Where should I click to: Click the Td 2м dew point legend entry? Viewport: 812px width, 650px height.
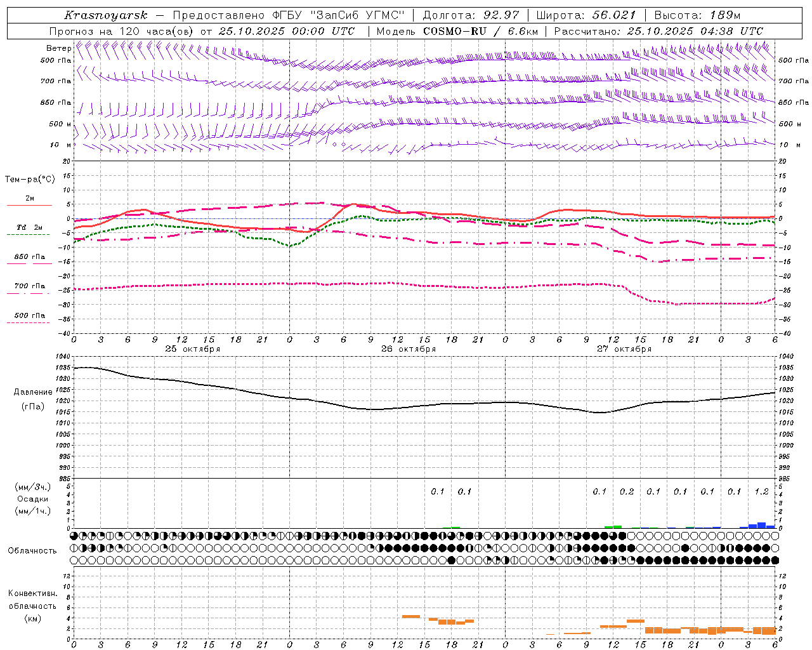pyautogui.click(x=30, y=227)
